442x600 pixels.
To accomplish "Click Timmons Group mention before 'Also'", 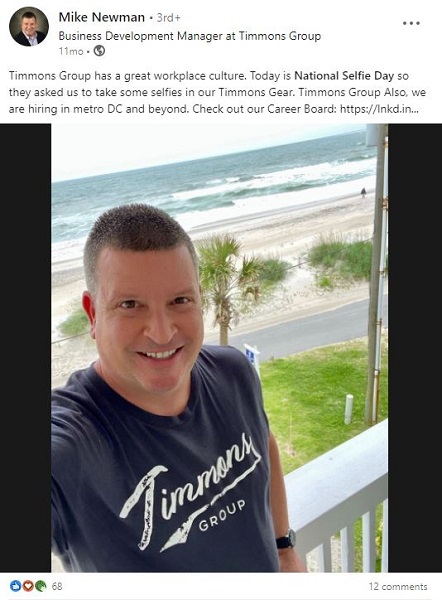I will point(341,93).
